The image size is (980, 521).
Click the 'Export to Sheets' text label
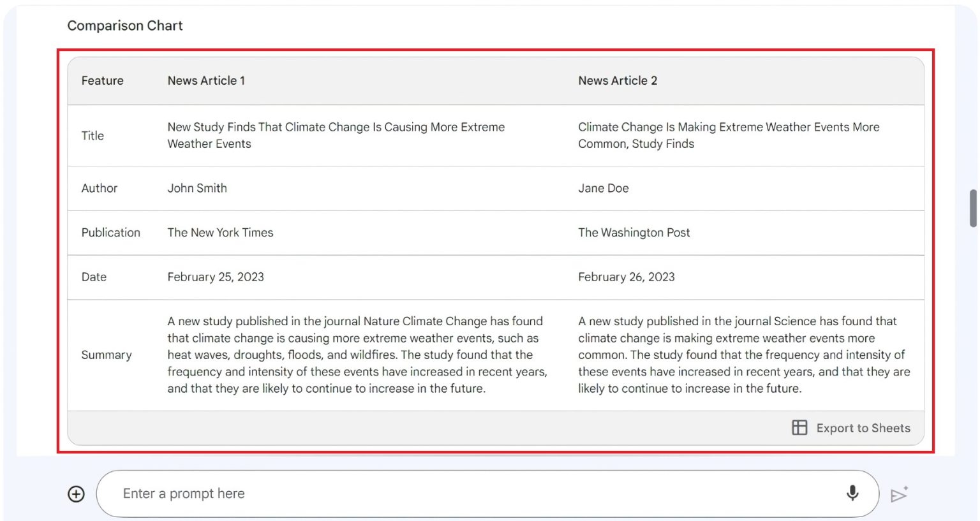[863, 429]
